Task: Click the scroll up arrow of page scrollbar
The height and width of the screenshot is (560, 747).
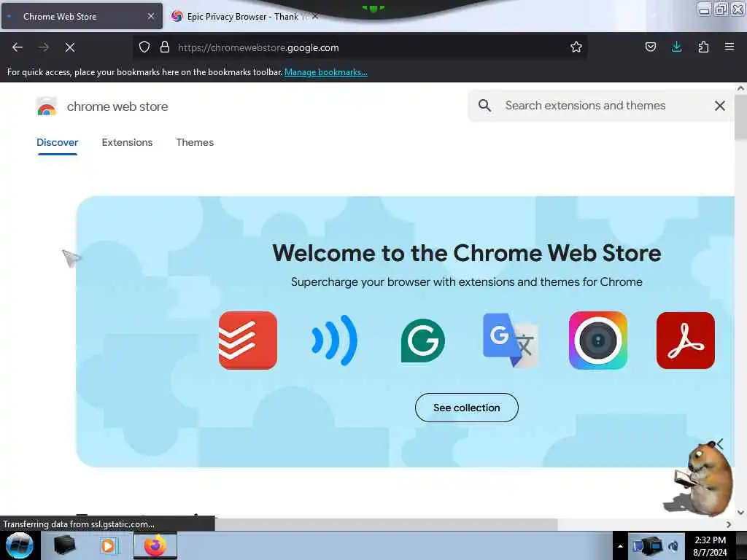Action: 740,88
